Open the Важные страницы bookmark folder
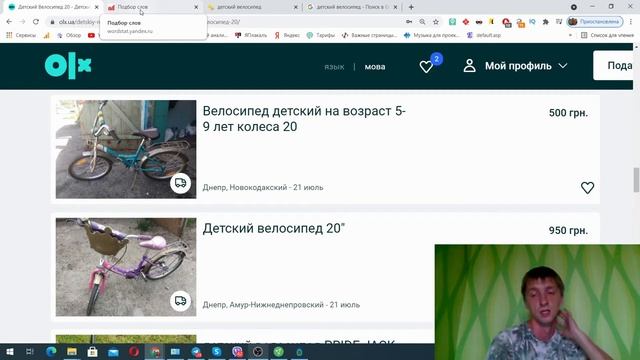 click(370, 36)
